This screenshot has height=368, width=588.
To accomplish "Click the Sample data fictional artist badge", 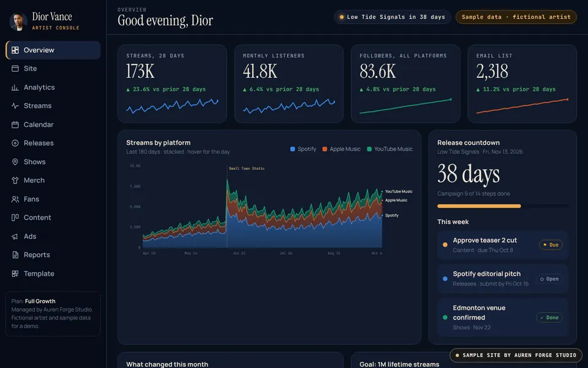I will (x=516, y=17).
